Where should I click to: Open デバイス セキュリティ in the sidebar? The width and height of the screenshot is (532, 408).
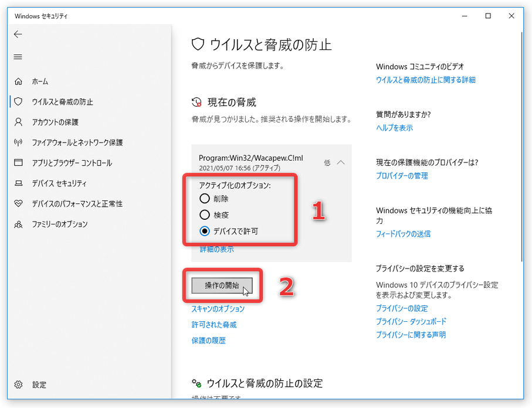pos(59,183)
